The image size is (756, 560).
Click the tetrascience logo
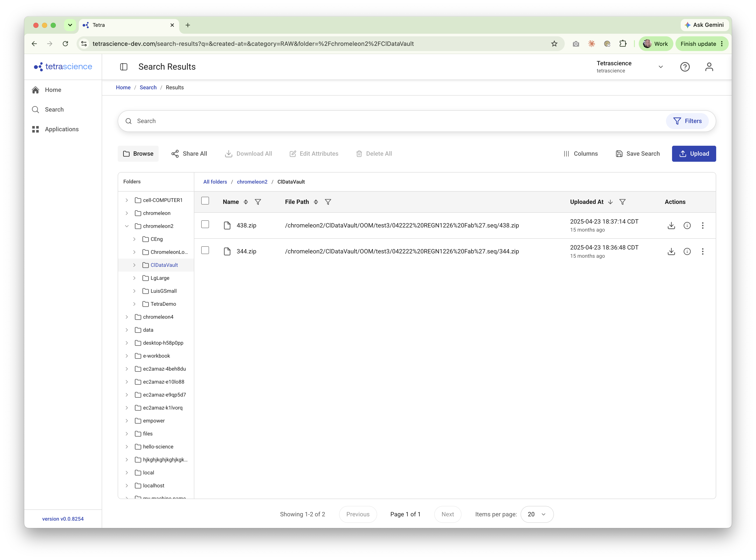[63, 66]
